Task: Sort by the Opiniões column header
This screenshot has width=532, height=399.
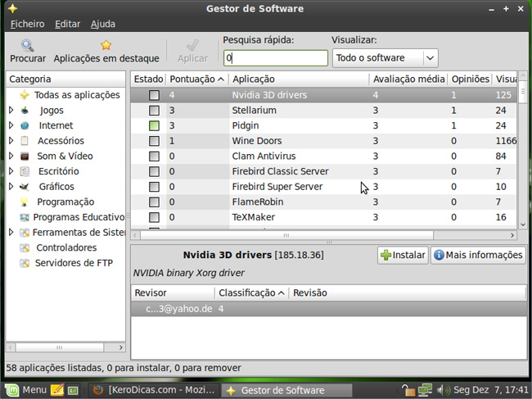Action: (x=471, y=79)
